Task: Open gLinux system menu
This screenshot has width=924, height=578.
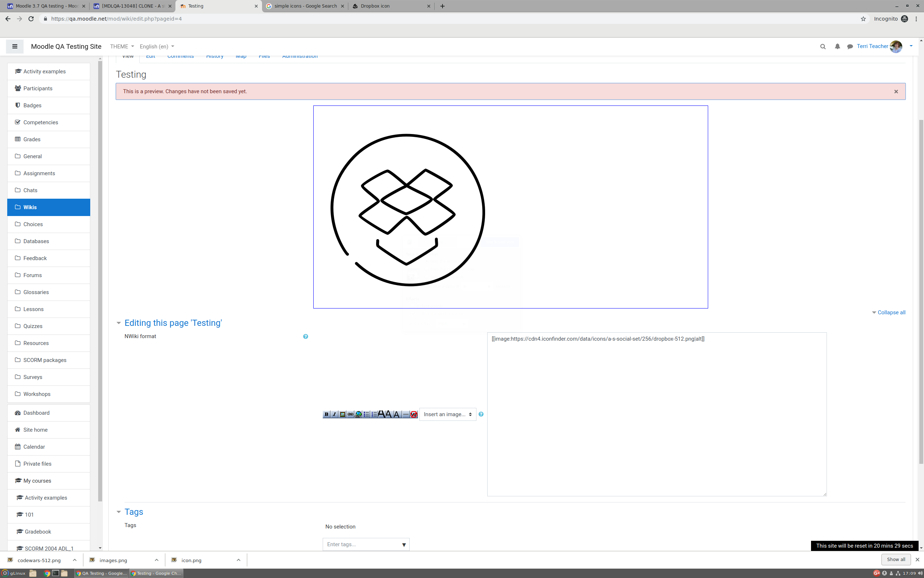Action: point(14,573)
